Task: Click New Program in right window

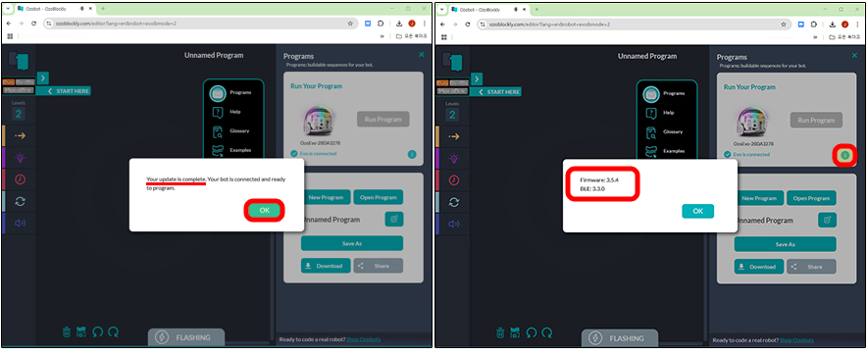Action: (x=759, y=198)
